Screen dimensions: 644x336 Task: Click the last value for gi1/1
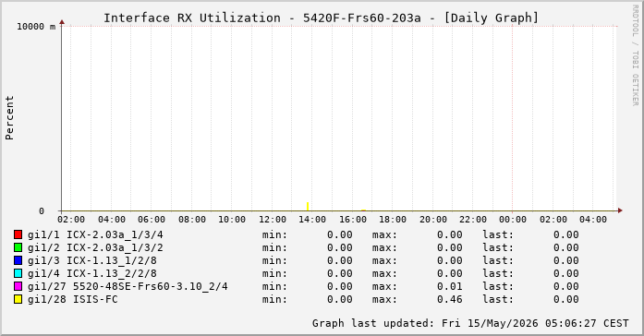[566, 234]
